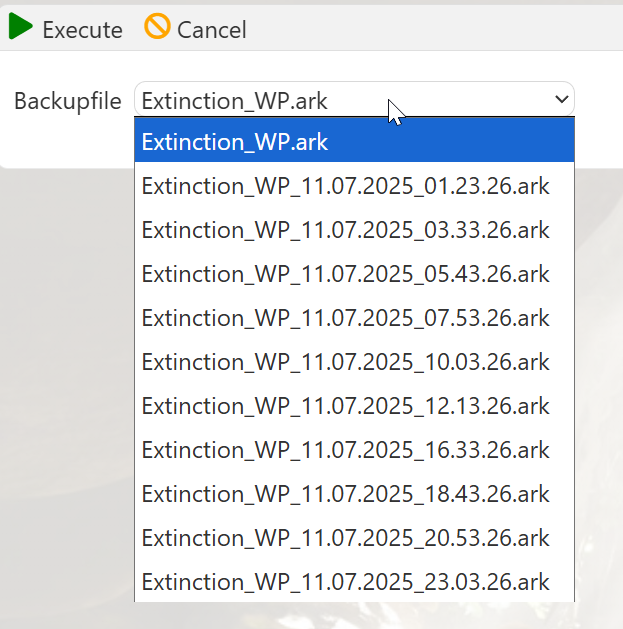Click the empty toolbar area right of Cancel
Screen dimensions: 623x629
(433, 28)
